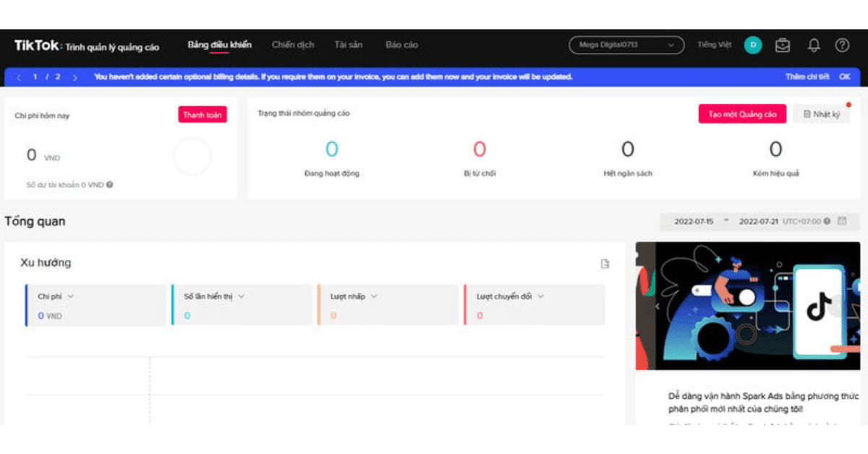Click Chi phí hôm nay label
Viewport: 868px width, 454px height.
click(x=42, y=116)
